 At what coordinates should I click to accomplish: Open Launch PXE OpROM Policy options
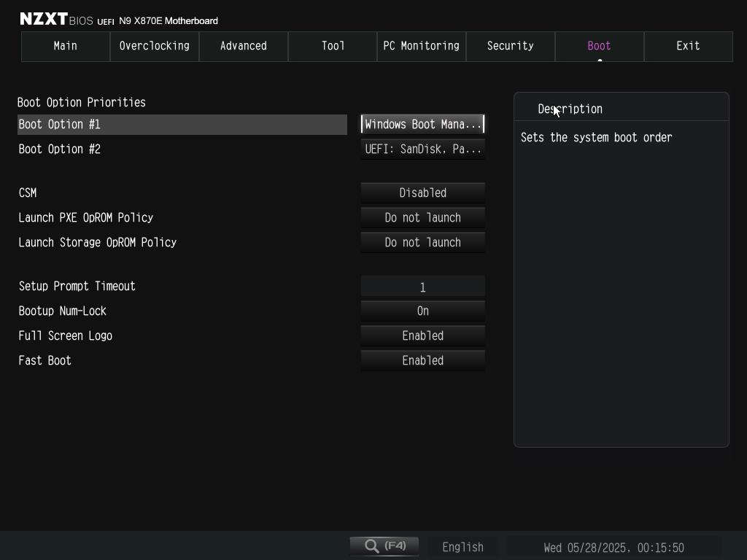coord(422,217)
